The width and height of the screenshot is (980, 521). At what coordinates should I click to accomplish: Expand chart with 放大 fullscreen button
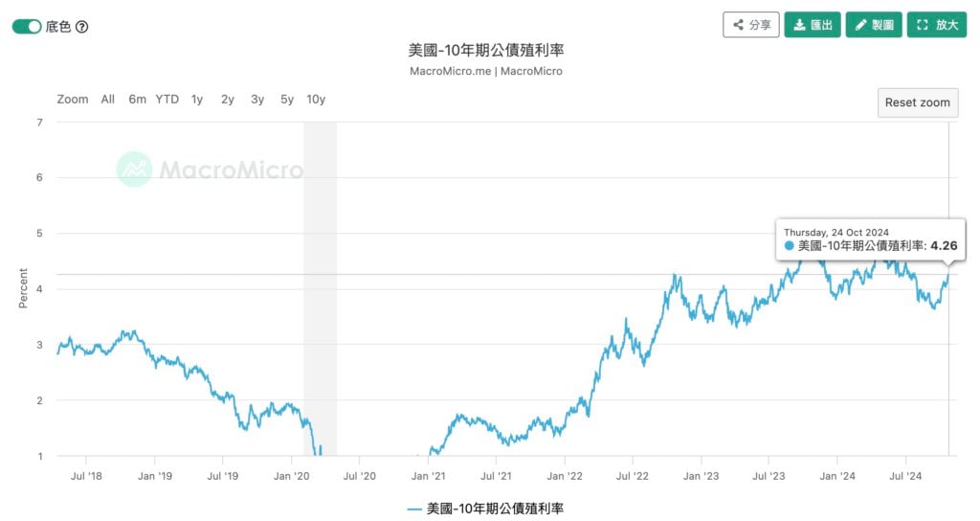(933, 25)
